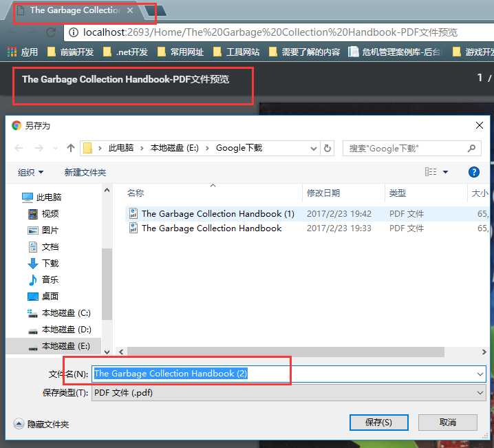Click the 保存(S) button

(x=378, y=423)
